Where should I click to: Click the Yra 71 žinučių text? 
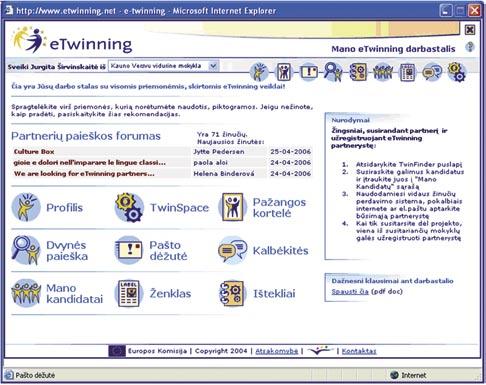(x=222, y=134)
